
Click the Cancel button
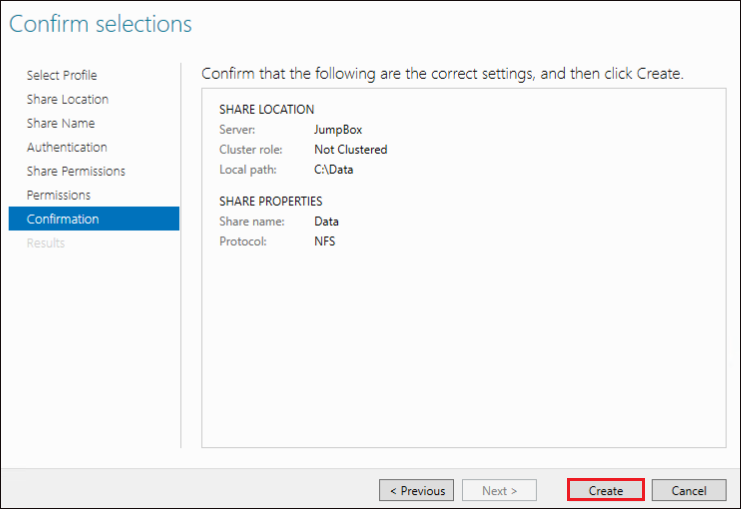(689, 490)
